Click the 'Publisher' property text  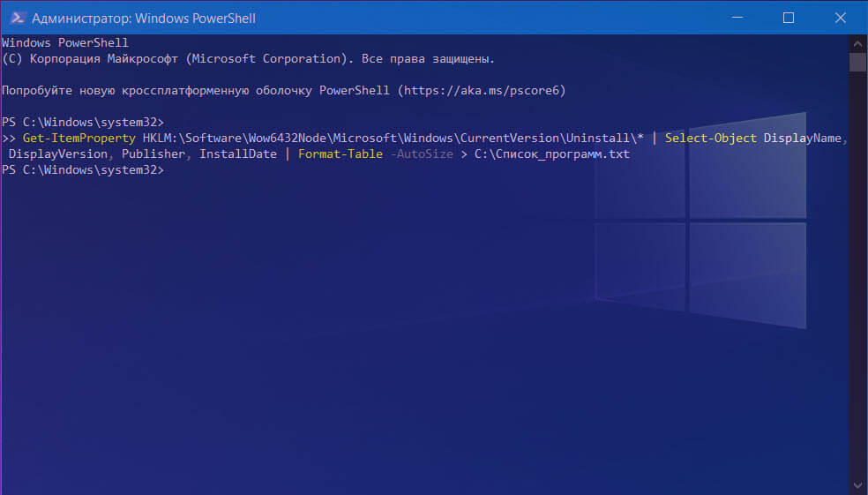(x=153, y=154)
